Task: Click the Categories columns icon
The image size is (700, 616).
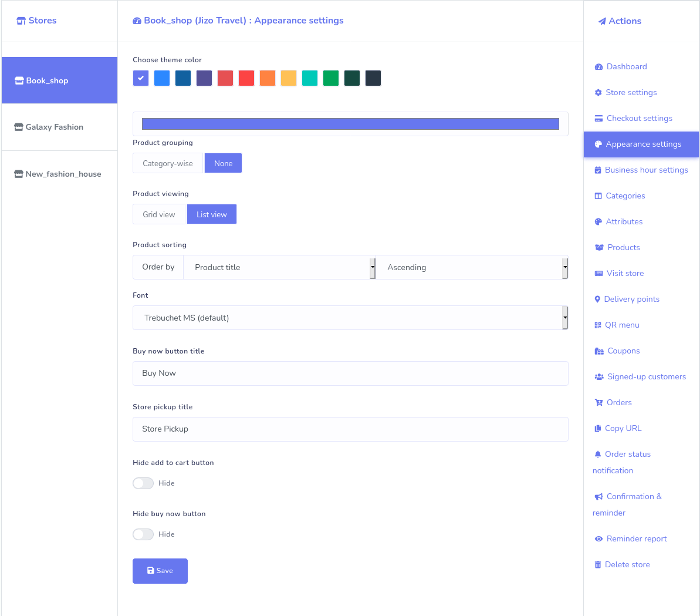Action: [598, 196]
